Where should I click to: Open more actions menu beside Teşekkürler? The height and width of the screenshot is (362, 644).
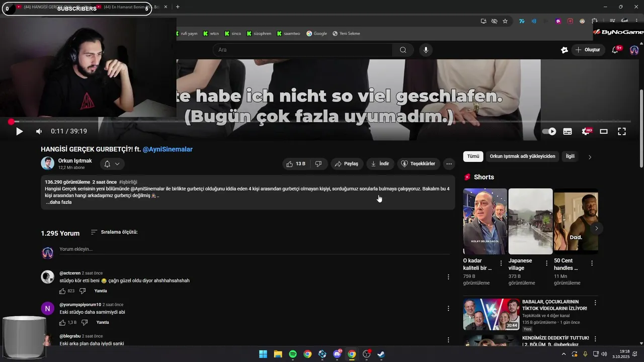[449, 164]
